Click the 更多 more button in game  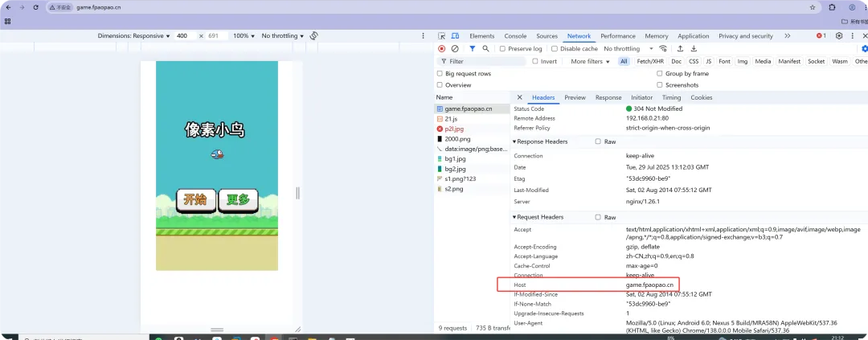coord(239,200)
